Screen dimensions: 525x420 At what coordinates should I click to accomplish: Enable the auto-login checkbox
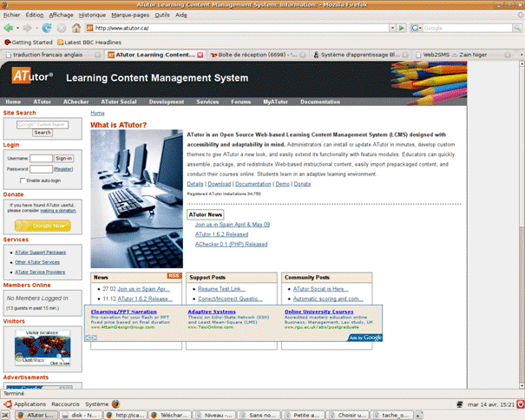24,180
